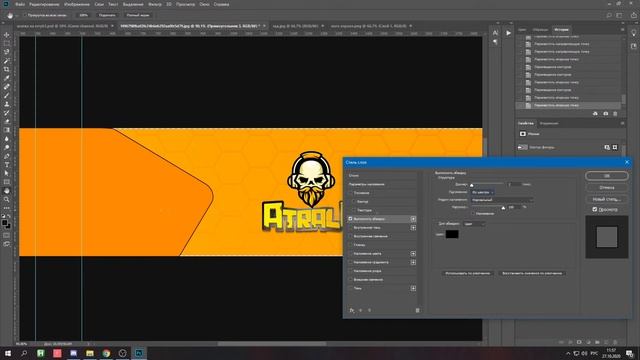Select the Dodge tool
The image size is (640, 360).
(x=7, y=147)
